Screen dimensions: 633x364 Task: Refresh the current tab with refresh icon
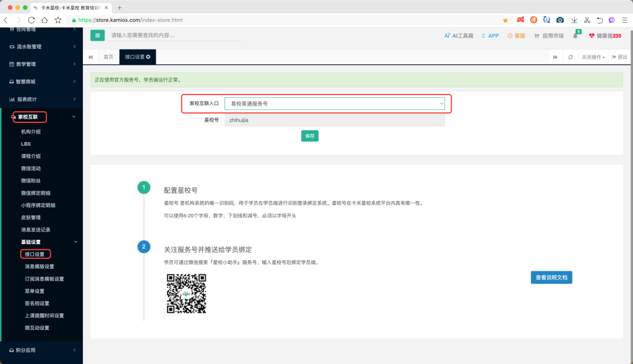coord(571,57)
